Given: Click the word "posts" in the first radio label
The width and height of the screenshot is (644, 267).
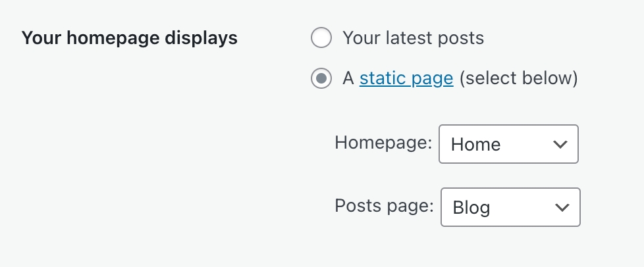Looking at the screenshot, I should (x=461, y=38).
